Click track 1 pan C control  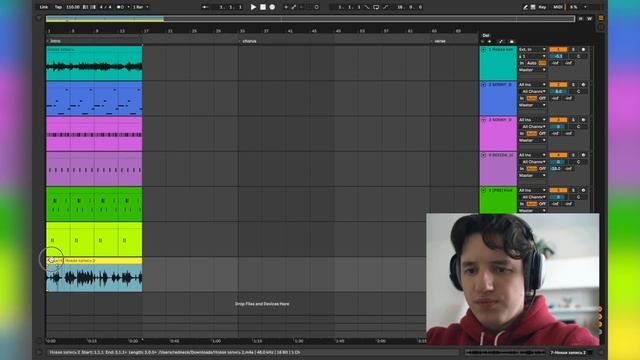[578, 56]
